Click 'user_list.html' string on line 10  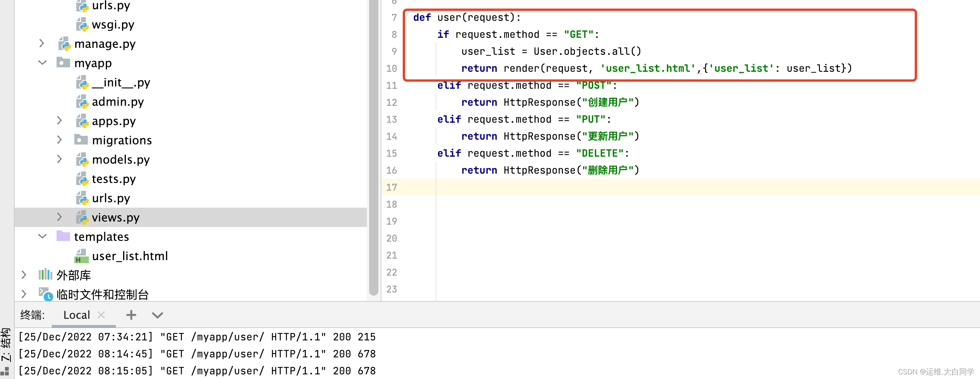(x=648, y=68)
